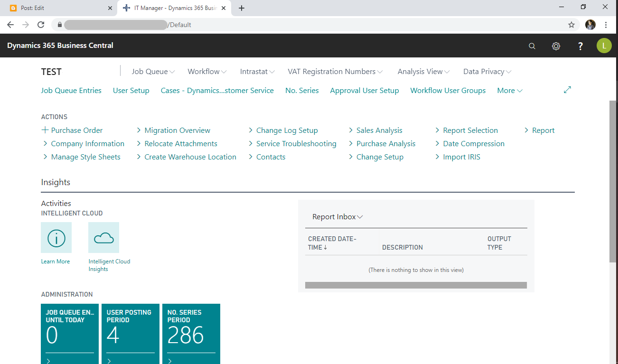Switch to the Post: Edit browser tab
The height and width of the screenshot is (364, 618).
59,8
